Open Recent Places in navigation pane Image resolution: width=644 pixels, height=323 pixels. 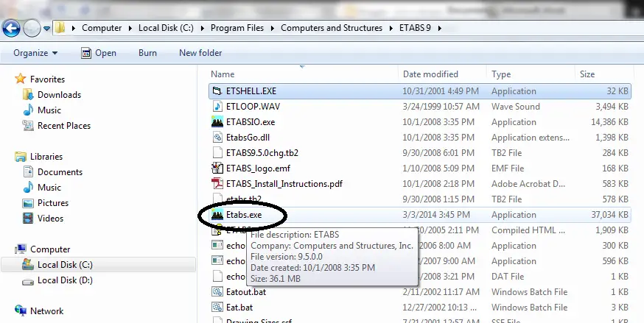pyautogui.click(x=64, y=126)
